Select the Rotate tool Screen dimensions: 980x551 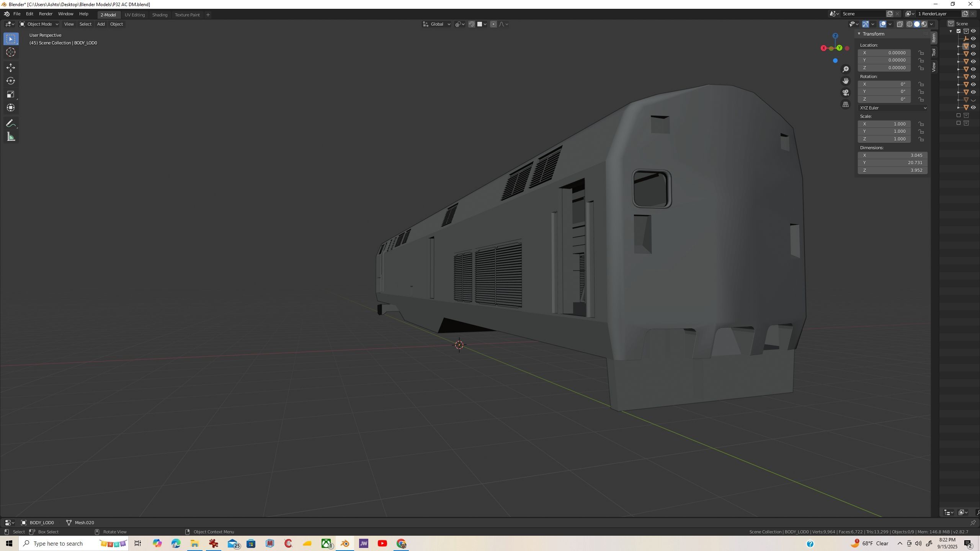[x=11, y=81]
